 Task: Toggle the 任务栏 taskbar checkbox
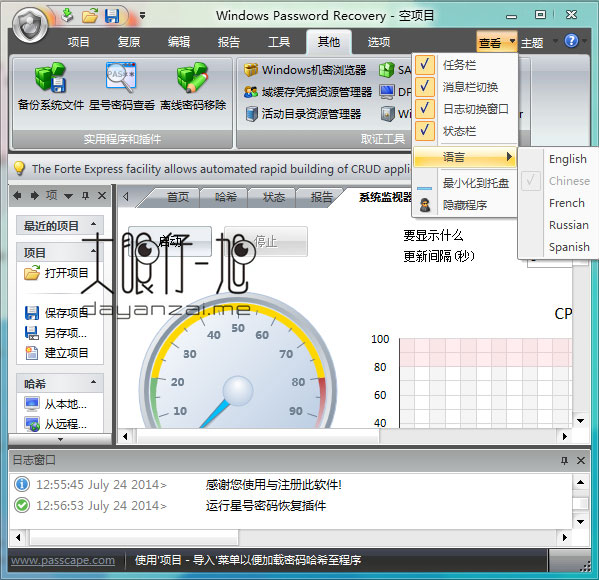[424, 65]
